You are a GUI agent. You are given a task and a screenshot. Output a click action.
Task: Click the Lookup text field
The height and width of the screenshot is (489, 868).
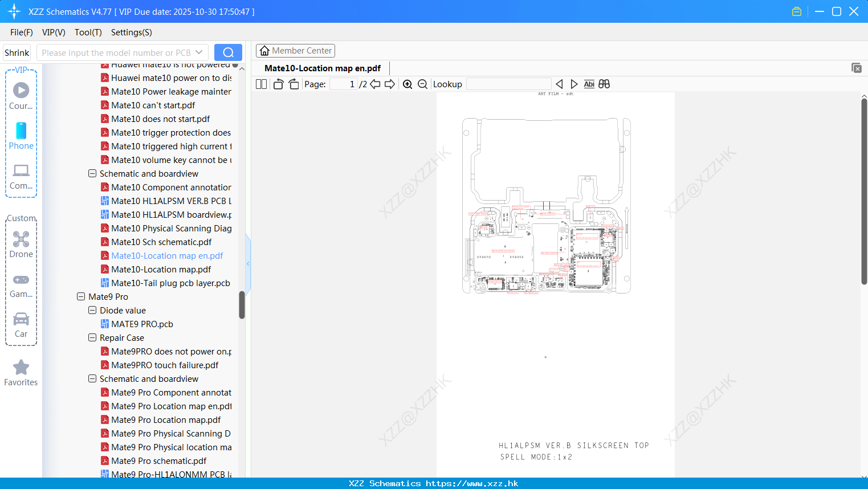509,84
